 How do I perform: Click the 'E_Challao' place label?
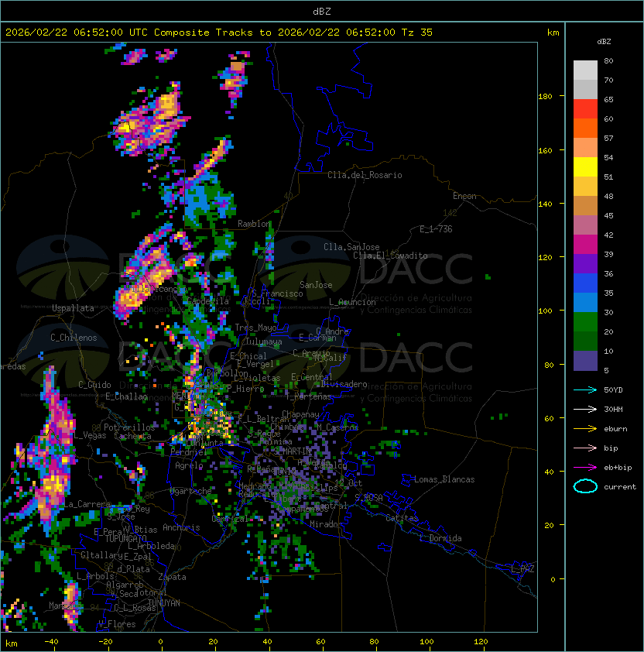coord(126,396)
